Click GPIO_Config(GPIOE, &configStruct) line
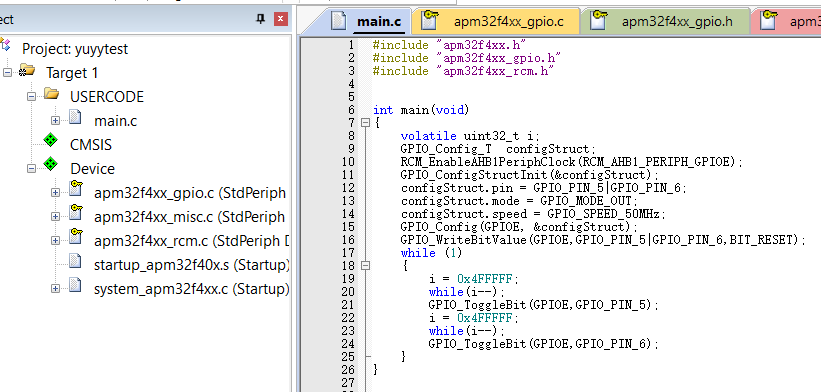The image size is (821, 392). tap(519, 227)
